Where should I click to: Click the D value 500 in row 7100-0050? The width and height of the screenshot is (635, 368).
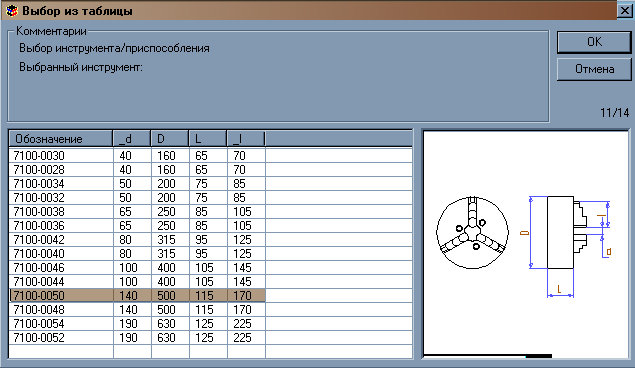[x=170, y=296]
